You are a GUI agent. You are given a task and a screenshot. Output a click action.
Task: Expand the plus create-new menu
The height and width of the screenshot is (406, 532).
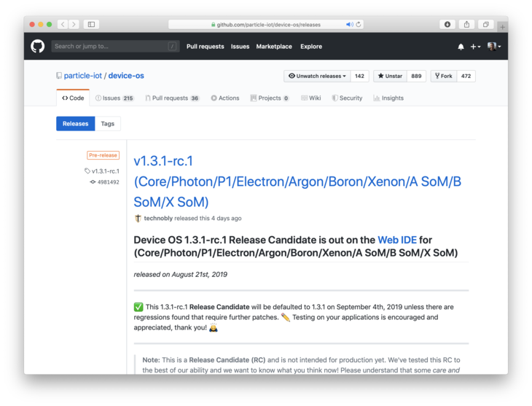coord(475,47)
